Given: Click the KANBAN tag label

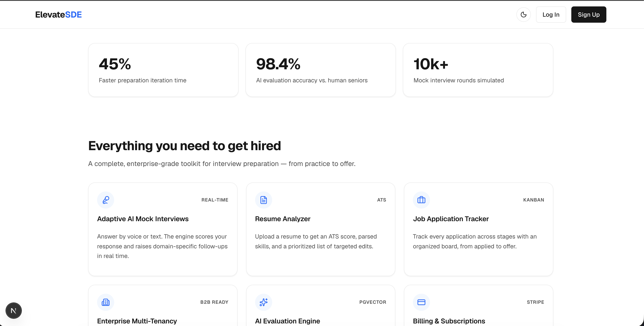Looking at the screenshot, I should tap(533, 200).
